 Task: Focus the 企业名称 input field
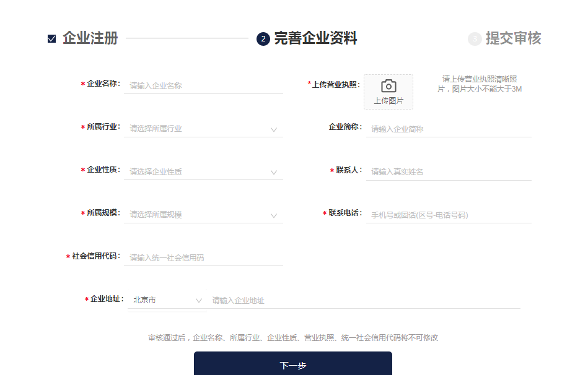pos(203,85)
